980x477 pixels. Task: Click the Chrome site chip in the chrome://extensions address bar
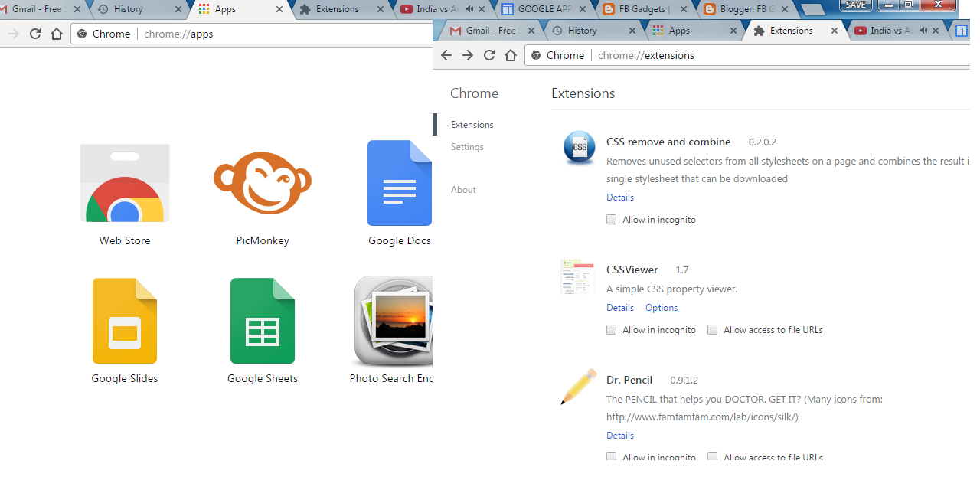tap(557, 55)
